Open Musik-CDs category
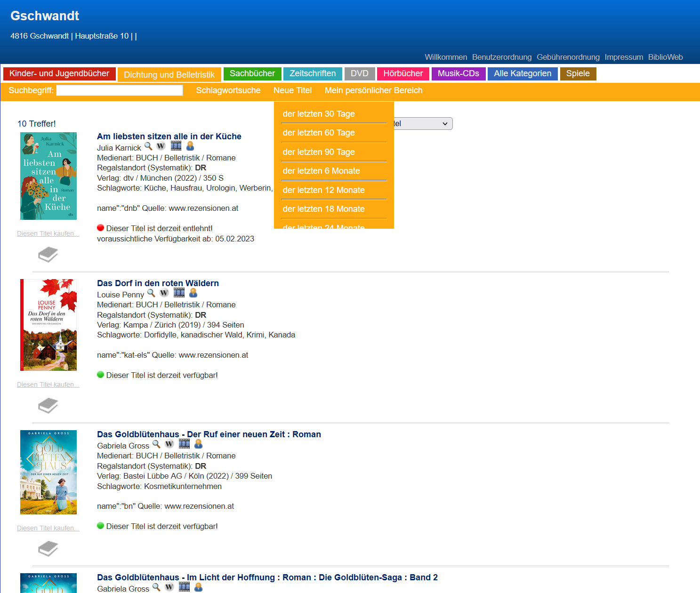The width and height of the screenshot is (700, 593). point(459,74)
